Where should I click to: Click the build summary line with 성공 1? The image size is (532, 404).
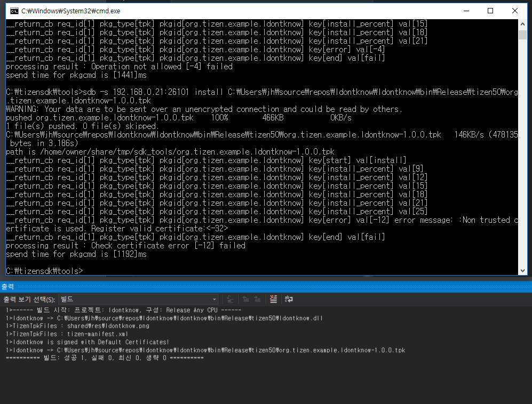105,358
